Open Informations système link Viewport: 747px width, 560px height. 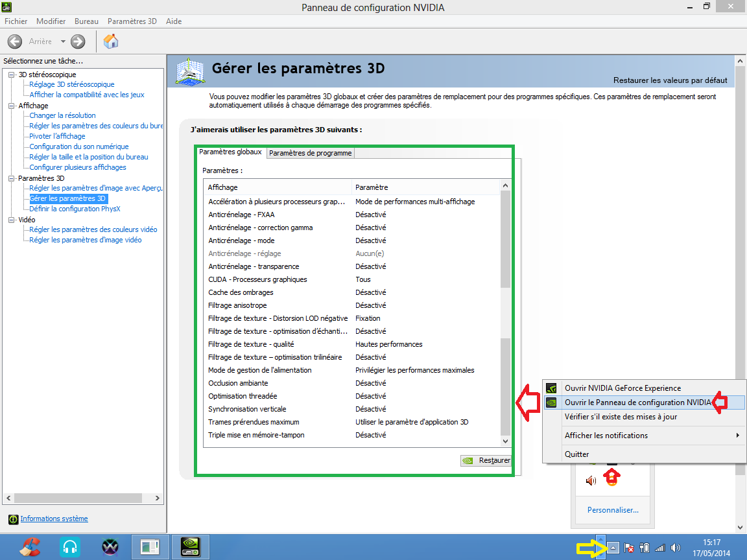(54, 519)
